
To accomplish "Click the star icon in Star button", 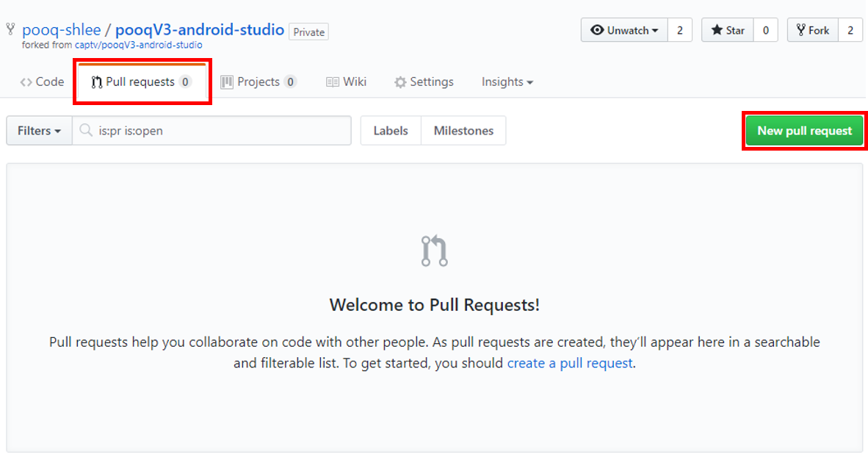I will pyautogui.click(x=717, y=30).
